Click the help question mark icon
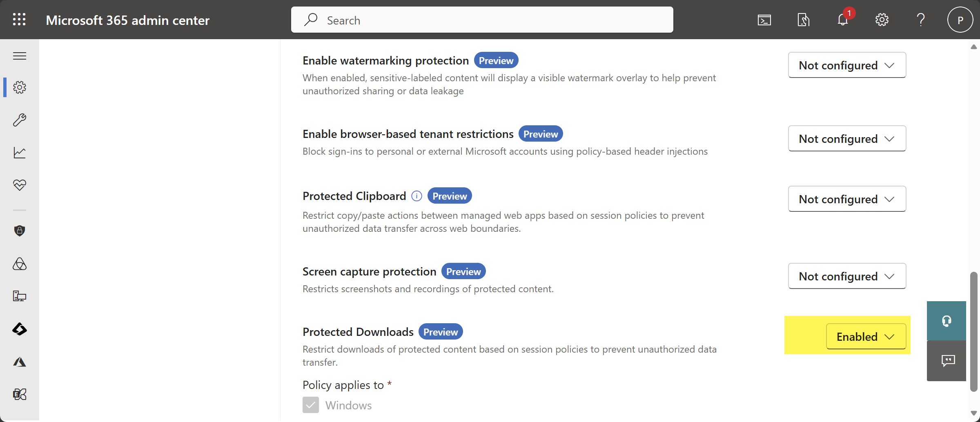 pos(920,20)
